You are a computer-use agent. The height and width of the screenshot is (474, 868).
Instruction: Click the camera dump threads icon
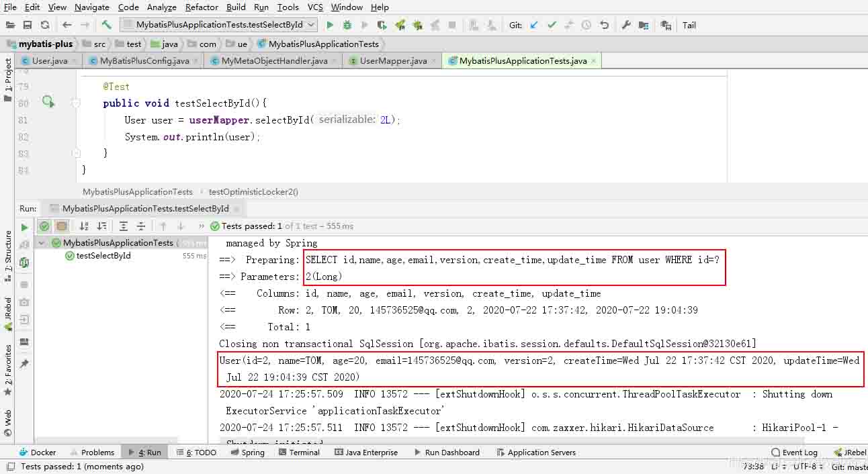(25, 302)
